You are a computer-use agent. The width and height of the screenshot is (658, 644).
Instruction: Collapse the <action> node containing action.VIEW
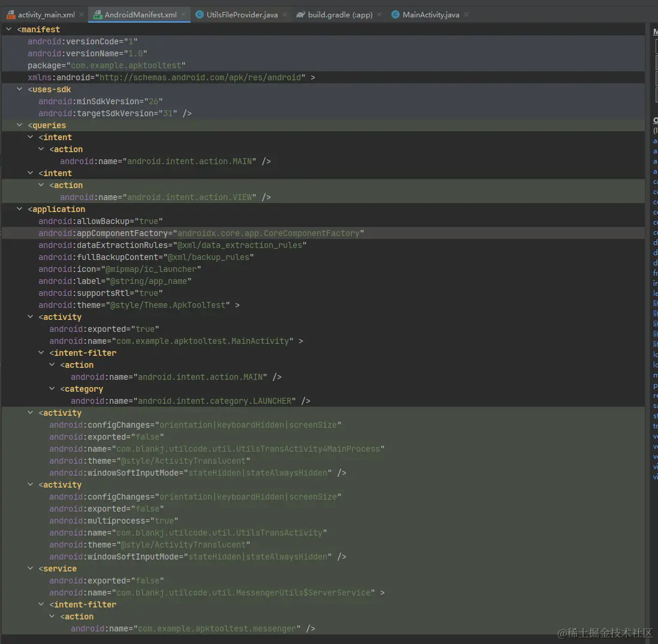tap(41, 185)
